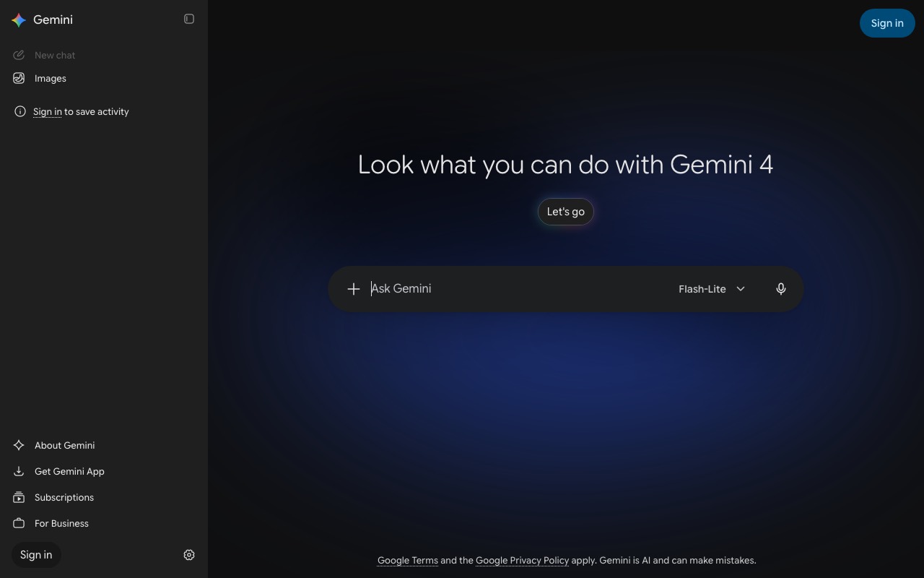This screenshot has width=924, height=578.
Task: Click the plus icon to add files
Action: (354, 289)
